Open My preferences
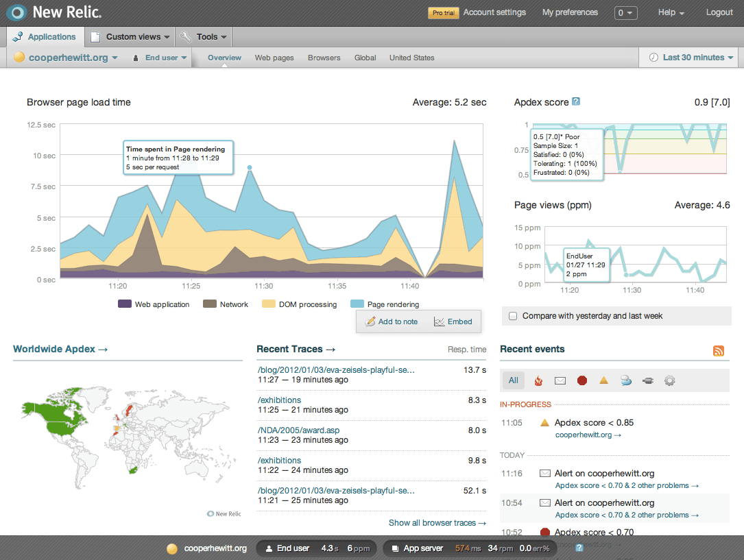 pyautogui.click(x=570, y=12)
